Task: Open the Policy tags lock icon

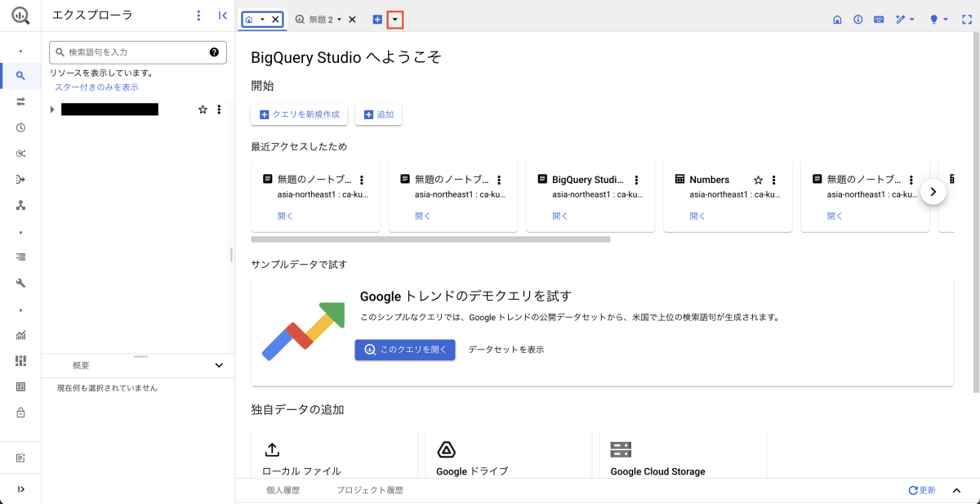Action: [x=20, y=413]
